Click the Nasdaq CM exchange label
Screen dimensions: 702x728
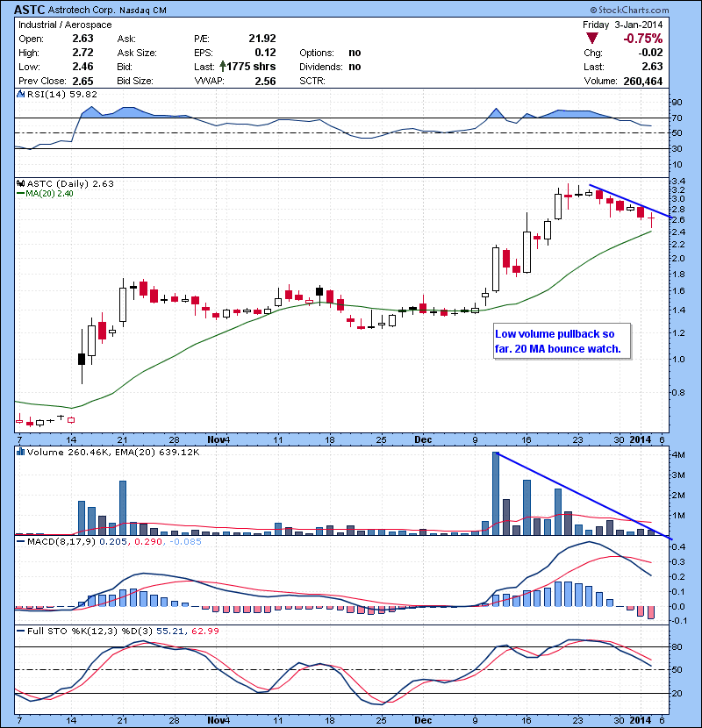point(143,11)
